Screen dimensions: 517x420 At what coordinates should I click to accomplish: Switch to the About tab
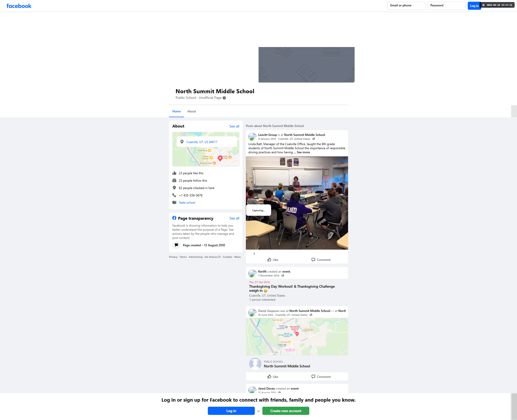point(191,111)
